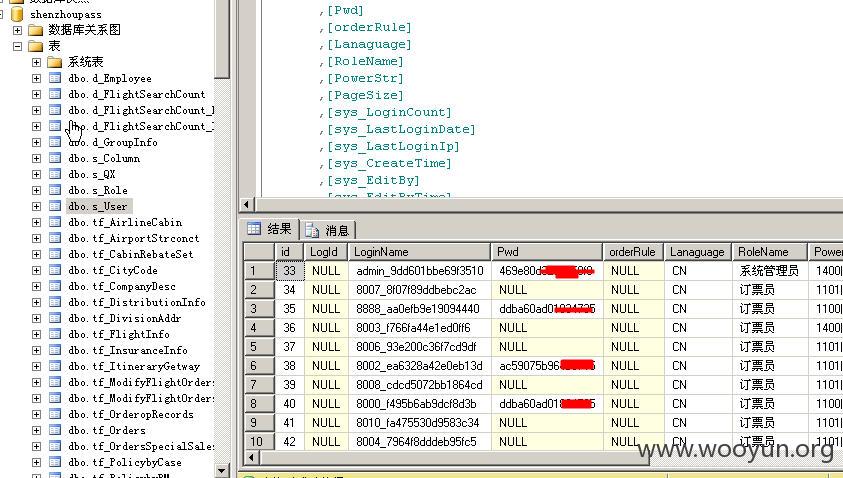Select the dbo.tf_FlightInfo tree item

coord(119,334)
